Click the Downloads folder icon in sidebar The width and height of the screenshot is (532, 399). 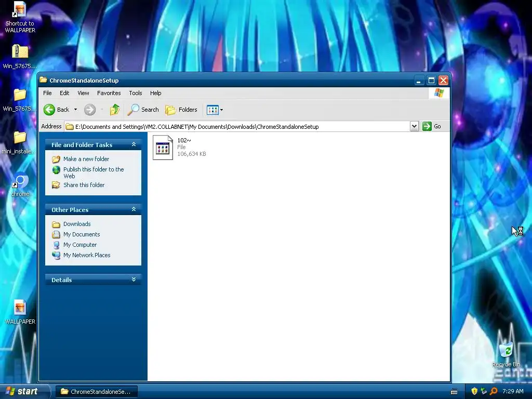[56, 224]
